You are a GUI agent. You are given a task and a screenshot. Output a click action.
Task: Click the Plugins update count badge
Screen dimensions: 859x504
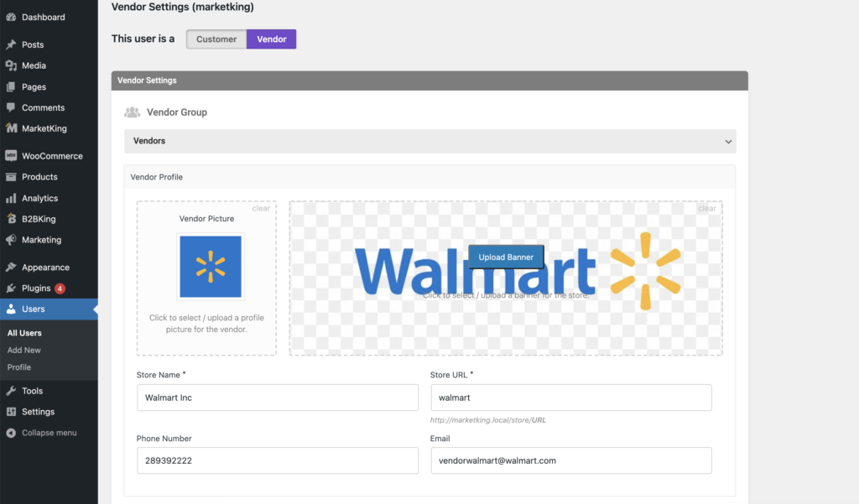60,288
